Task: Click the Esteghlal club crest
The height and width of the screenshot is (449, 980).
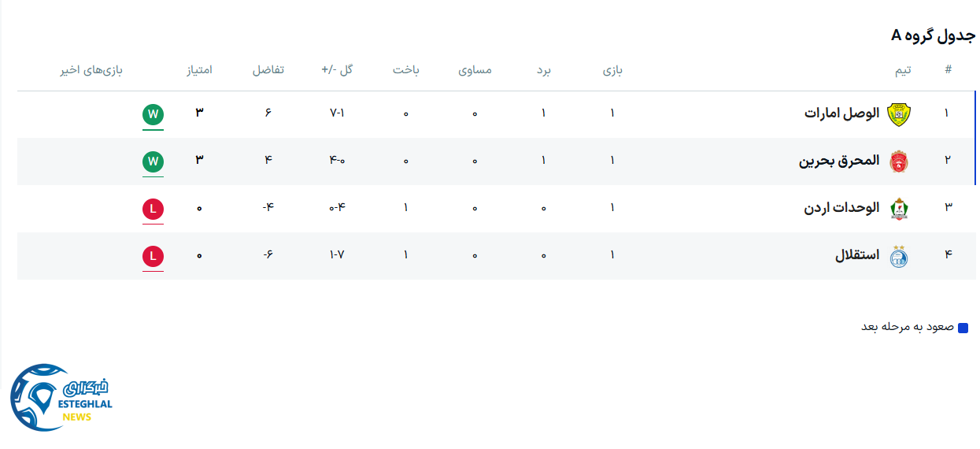Action: [x=897, y=256]
